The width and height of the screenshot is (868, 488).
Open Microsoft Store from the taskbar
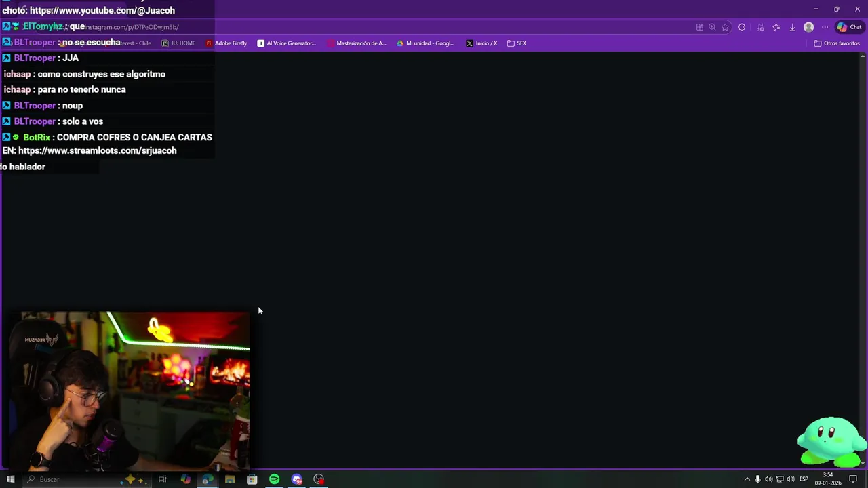point(252,479)
